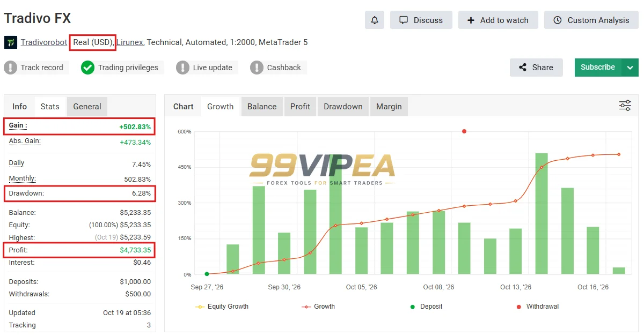Click the $500.00 withdrawals value
The width and height of the screenshot is (644, 336).
[138, 294]
